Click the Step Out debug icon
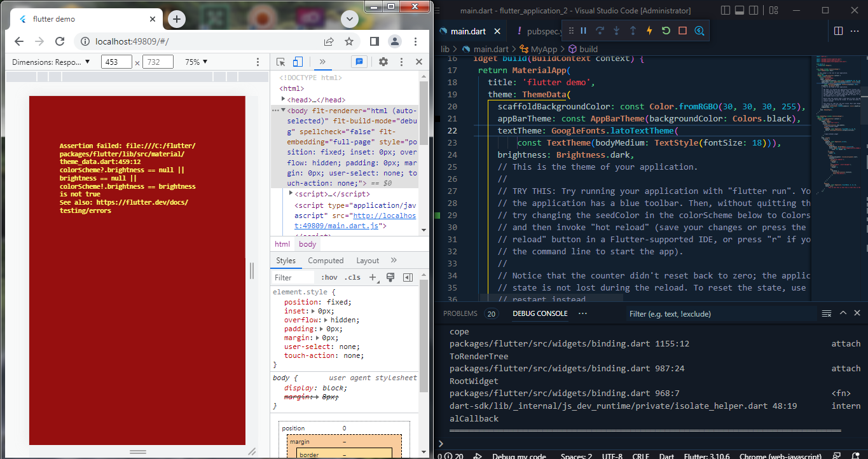 (x=633, y=31)
